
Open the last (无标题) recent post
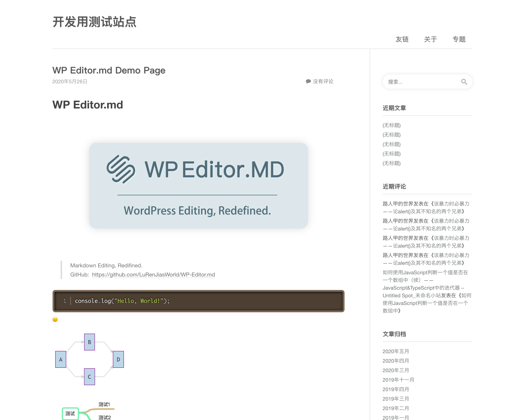click(392, 163)
